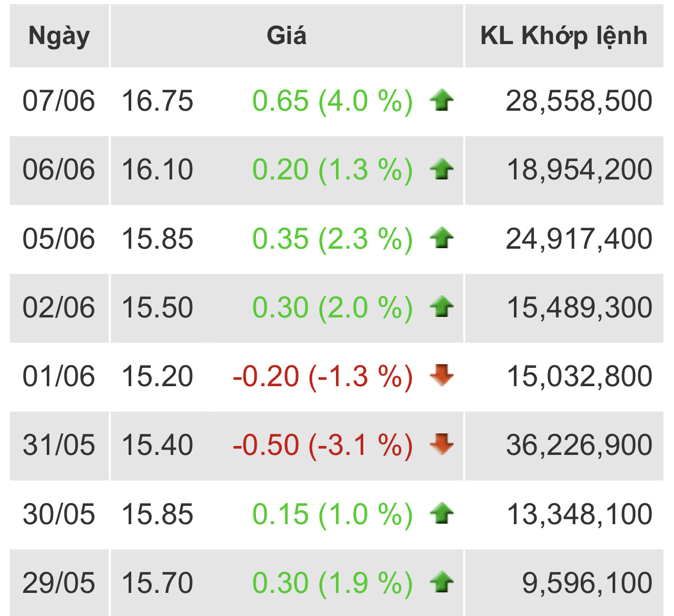Click the Giá column header
Screen dimensions: 674x616
[x=287, y=36]
